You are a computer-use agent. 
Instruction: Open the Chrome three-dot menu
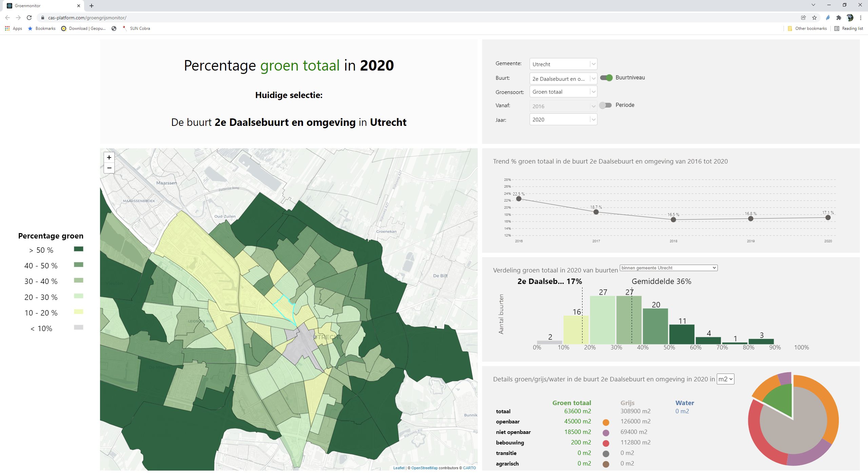pos(861,18)
